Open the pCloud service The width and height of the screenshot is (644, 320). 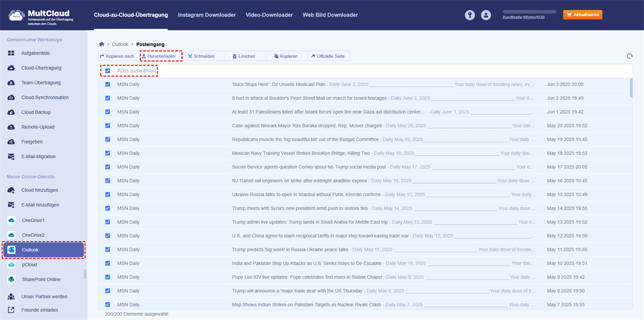pyautogui.click(x=30, y=265)
